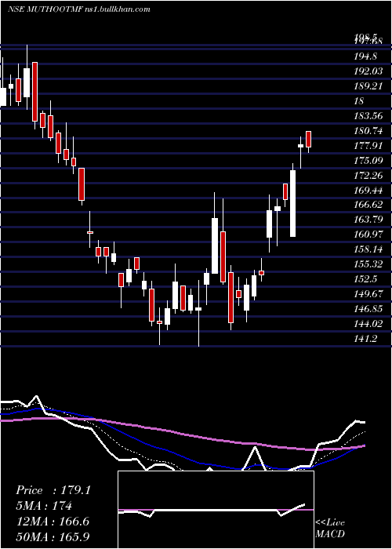Image resolution: width=392 pixels, height=549 pixels.
Task: Click the 172.26 price axis label
Action: tap(368, 176)
